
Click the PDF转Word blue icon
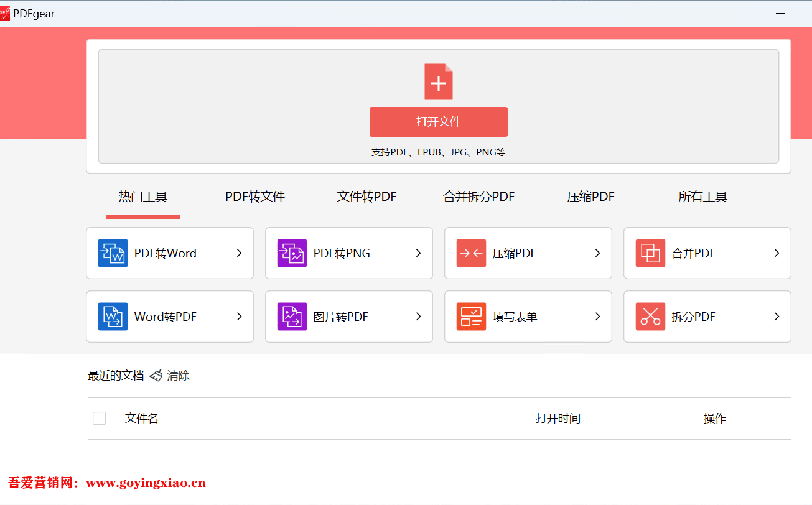(x=113, y=253)
